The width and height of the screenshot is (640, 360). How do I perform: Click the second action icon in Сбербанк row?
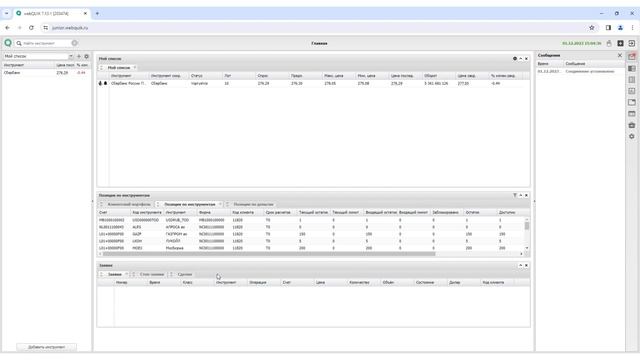pos(105,83)
